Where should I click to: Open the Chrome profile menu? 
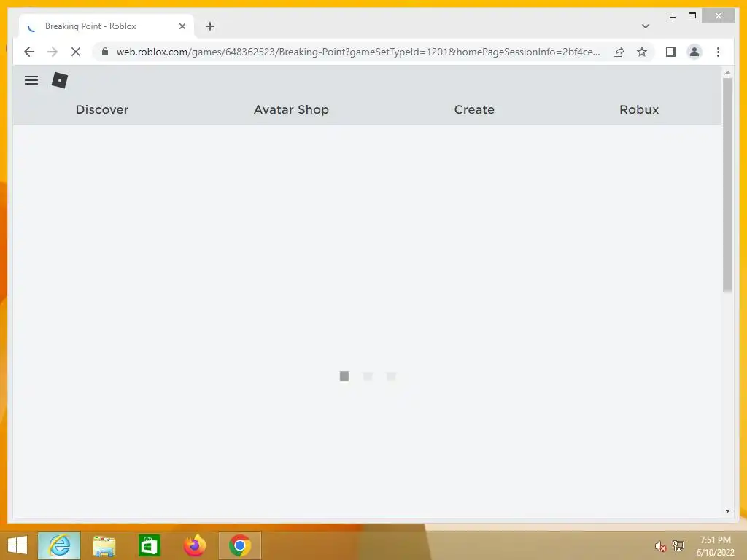pyautogui.click(x=694, y=52)
